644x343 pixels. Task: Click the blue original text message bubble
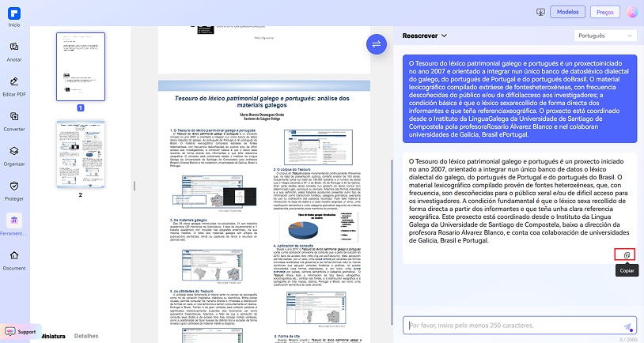pos(520,99)
